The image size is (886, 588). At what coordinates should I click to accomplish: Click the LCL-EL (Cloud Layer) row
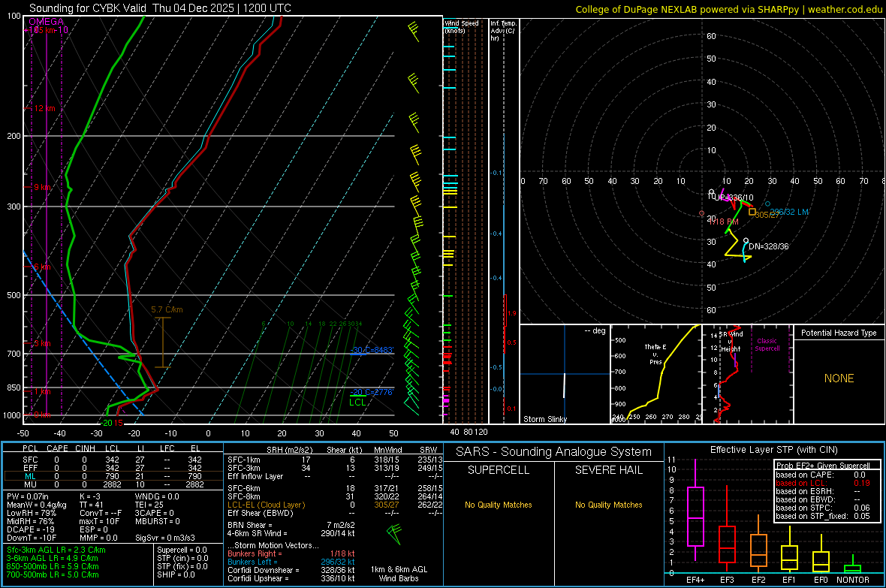tap(335, 505)
